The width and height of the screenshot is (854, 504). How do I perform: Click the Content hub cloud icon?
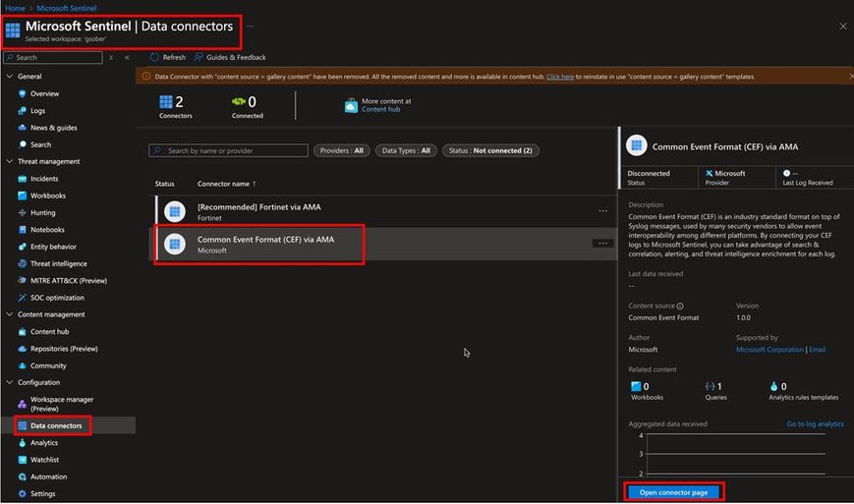point(351,105)
